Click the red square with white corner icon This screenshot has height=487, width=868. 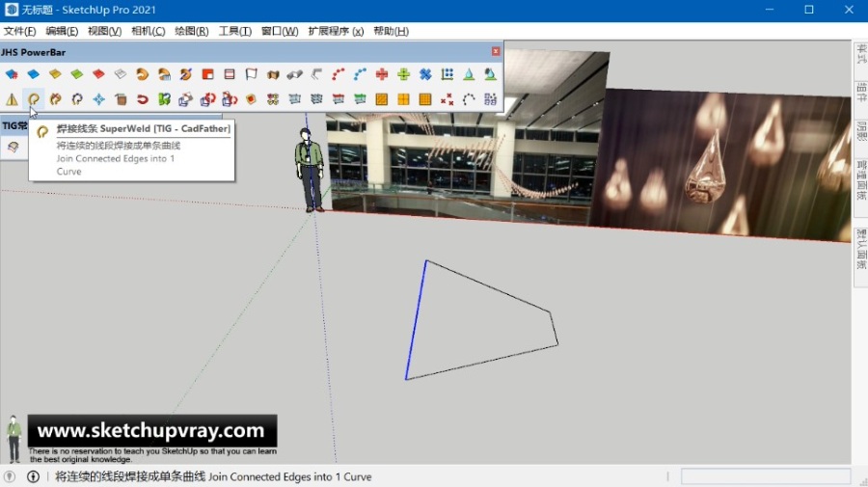point(207,74)
